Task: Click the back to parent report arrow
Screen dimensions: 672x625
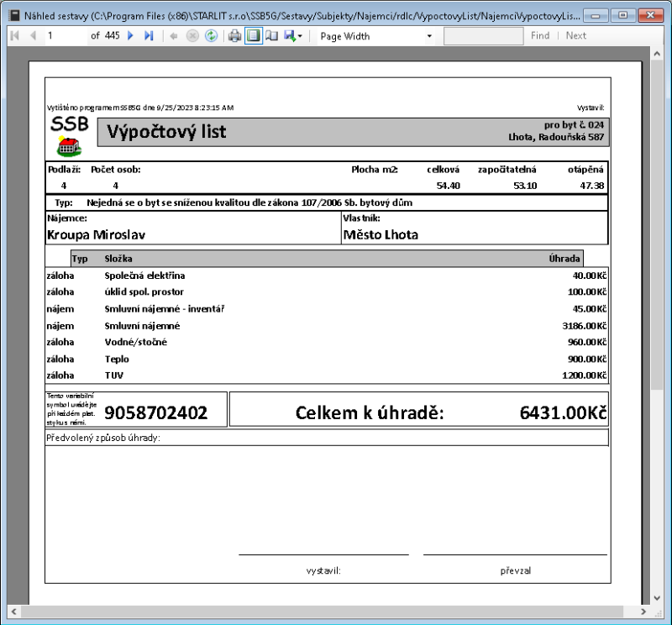Action: (174, 36)
